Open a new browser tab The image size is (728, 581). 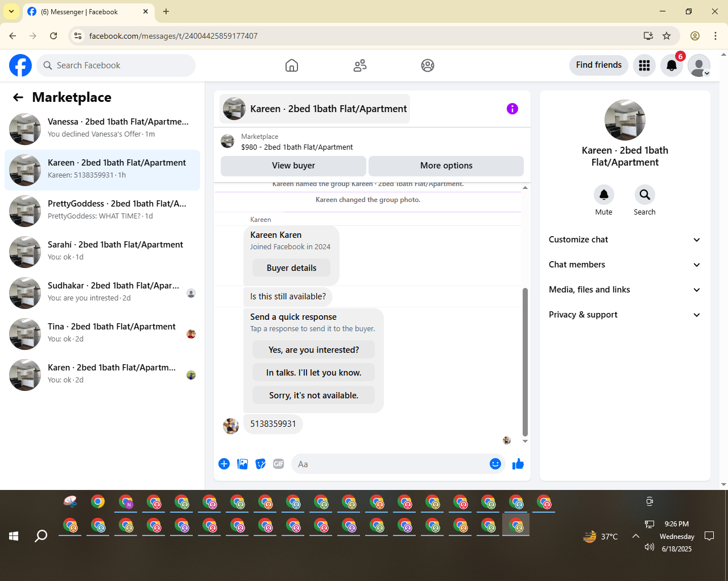pos(166,11)
